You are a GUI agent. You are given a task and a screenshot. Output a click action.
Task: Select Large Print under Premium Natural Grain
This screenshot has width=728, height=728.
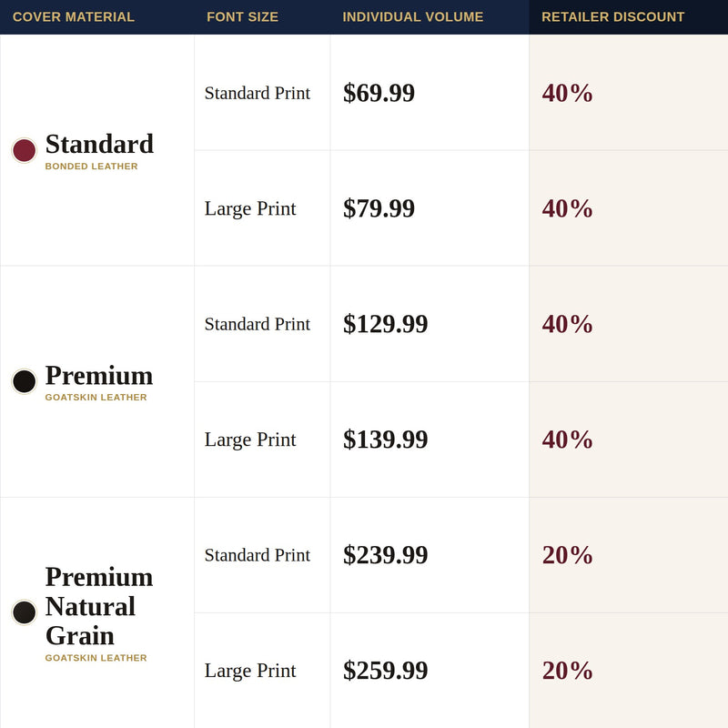coord(250,671)
